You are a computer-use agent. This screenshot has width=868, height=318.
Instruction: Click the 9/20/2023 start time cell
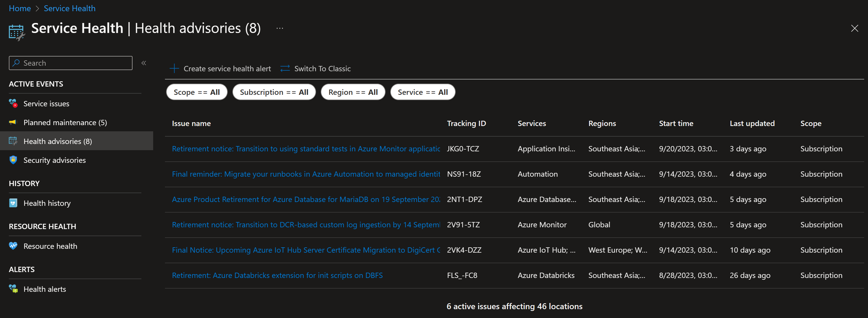[x=688, y=149]
